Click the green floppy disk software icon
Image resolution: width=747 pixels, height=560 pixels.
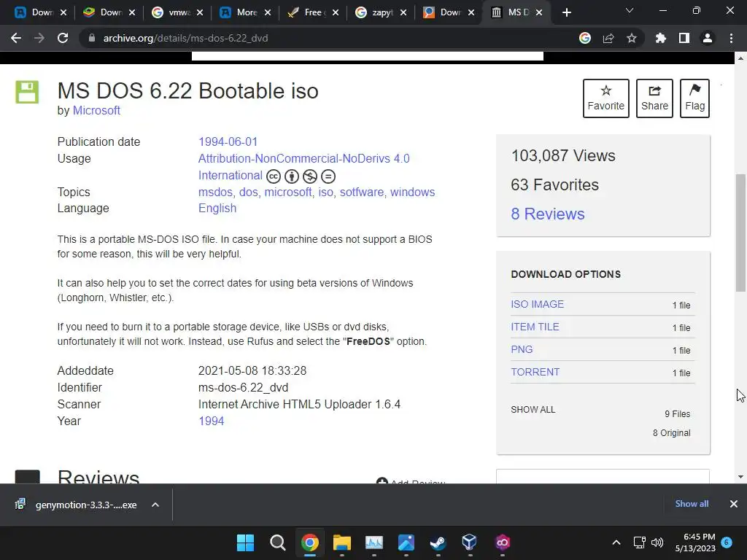[x=27, y=92]
